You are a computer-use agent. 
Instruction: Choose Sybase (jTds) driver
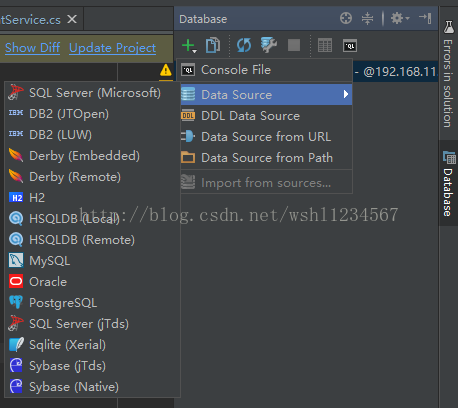tap(92, 366)
